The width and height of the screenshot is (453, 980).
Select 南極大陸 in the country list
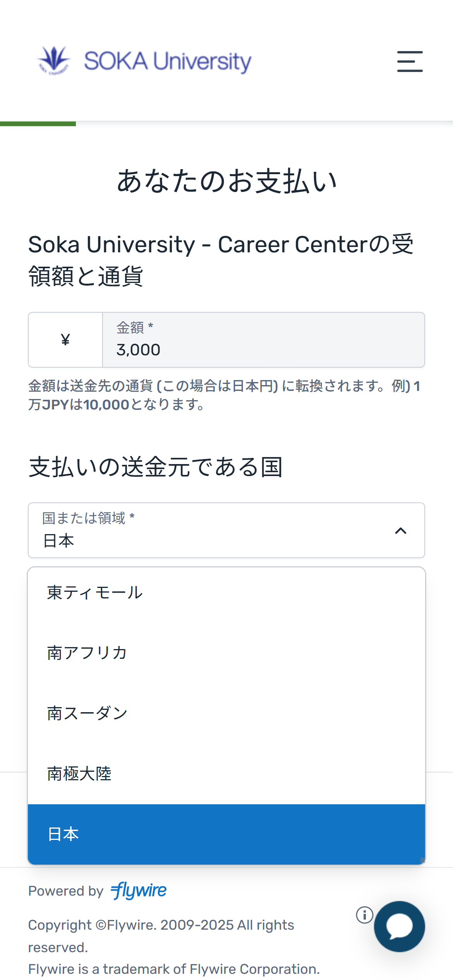coord(79,774)
